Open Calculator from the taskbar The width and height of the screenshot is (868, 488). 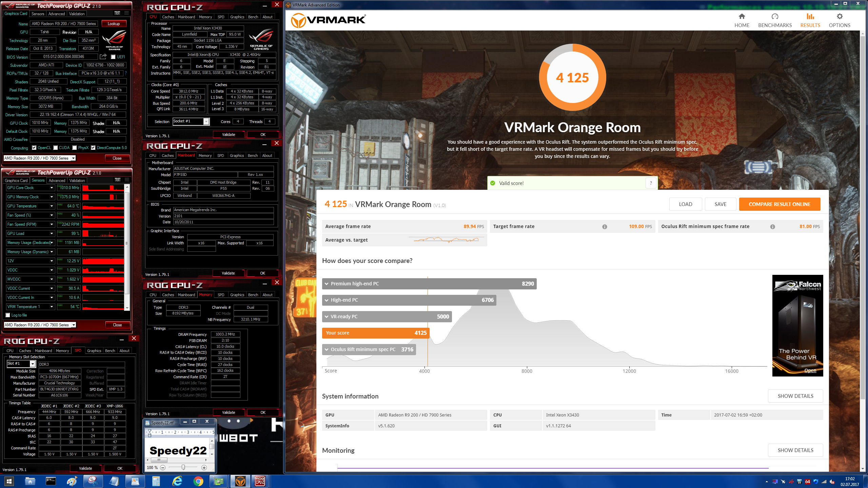156,481
